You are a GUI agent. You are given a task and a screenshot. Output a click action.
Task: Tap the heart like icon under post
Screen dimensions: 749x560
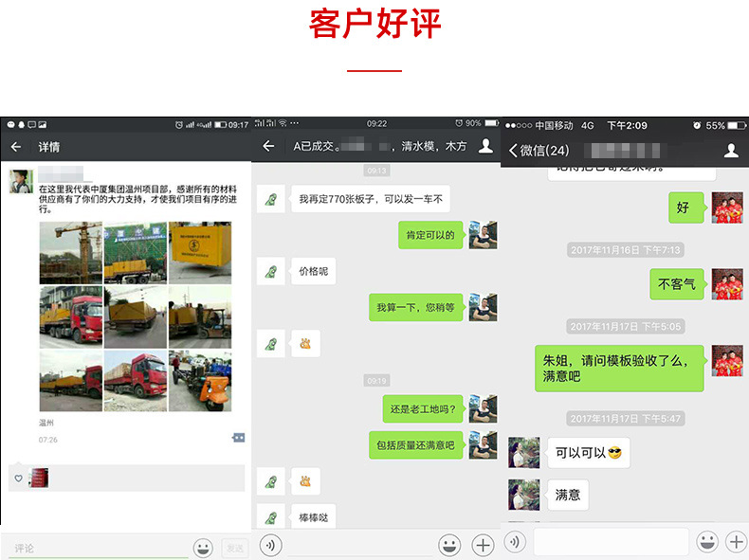[x=18, y=478]
